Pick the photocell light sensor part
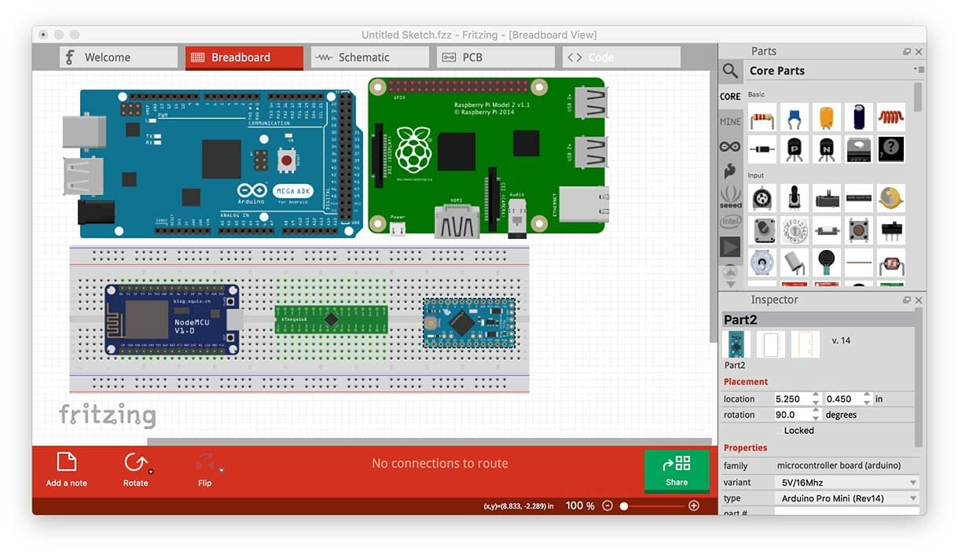980x555 pixels. click(x=890, y=263)
